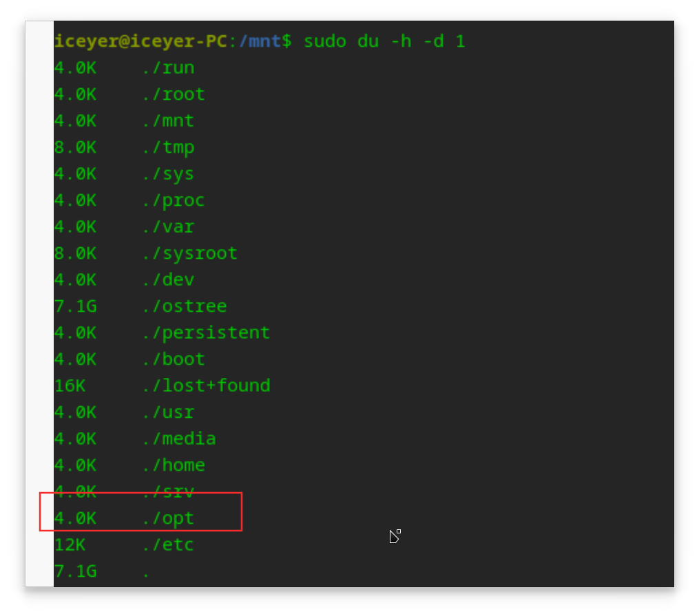Click the 12K ./etc line
Image resolution: width=699 pixels, height=616 pixels.
coord(125,545)
